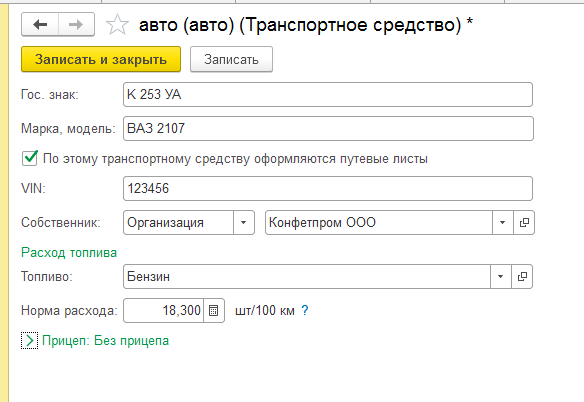Open the Бензин fuel record icon
This screenshot has height=402, width=584.
[x=522, y=276]
